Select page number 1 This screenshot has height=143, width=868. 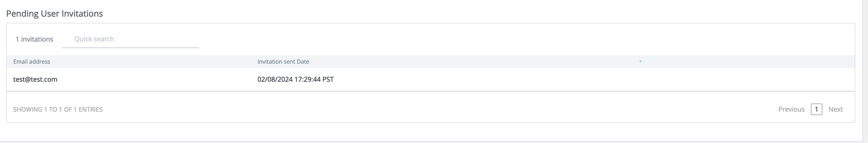click(x=816, y=109)
